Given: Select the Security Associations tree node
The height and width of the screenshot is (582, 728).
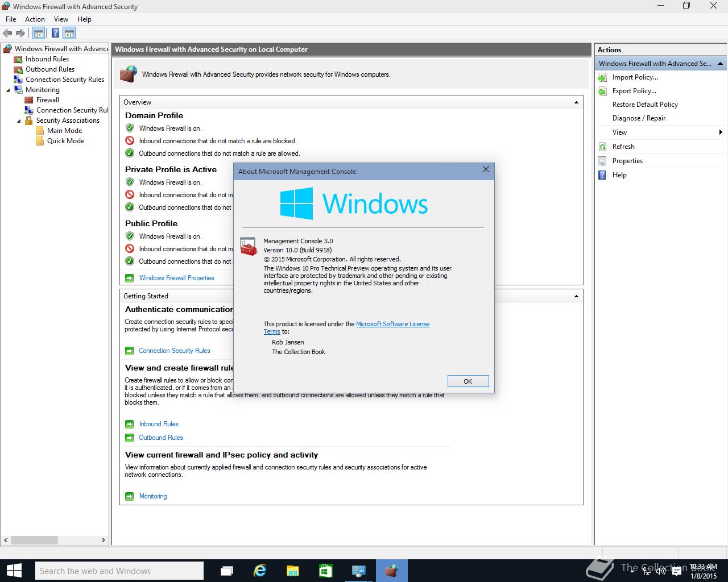Looking at the screenshot, I should (x=68, y=120).
